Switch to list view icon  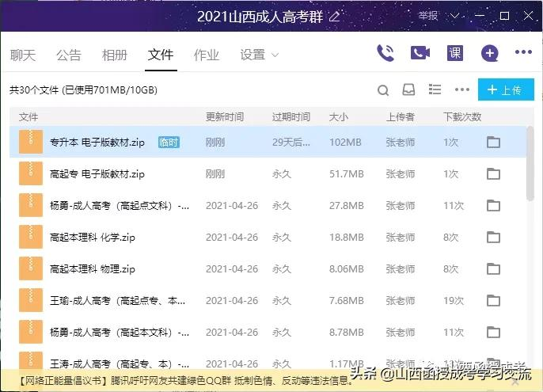click(x=435, y=89)
